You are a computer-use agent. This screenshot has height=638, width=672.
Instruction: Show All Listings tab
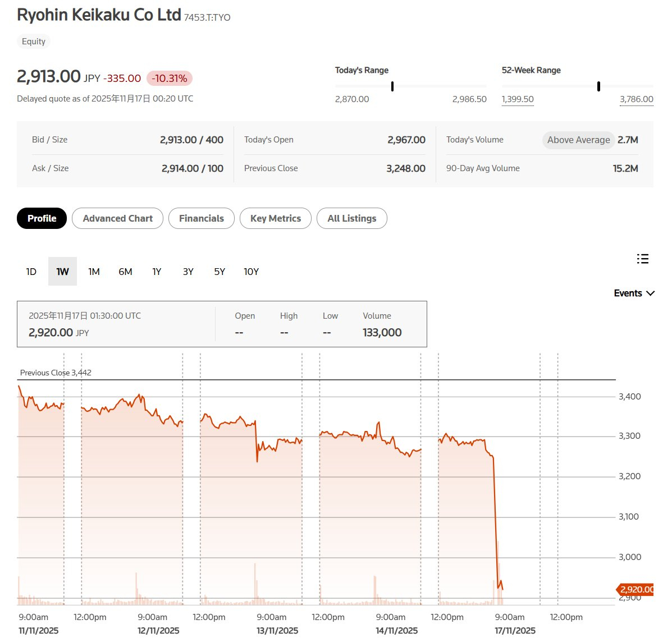(x=351, y=218)
